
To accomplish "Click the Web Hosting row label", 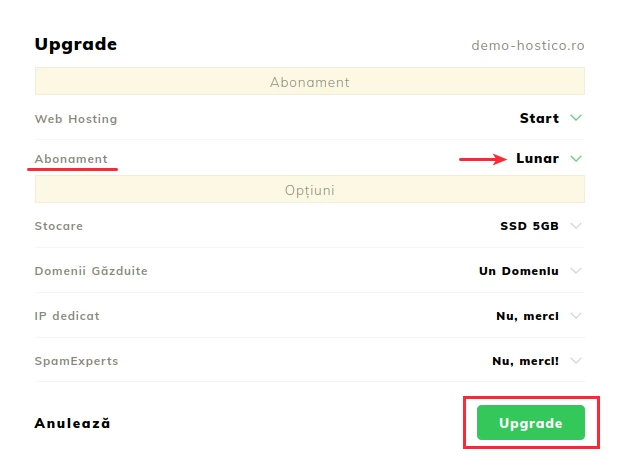I will 76,119.
